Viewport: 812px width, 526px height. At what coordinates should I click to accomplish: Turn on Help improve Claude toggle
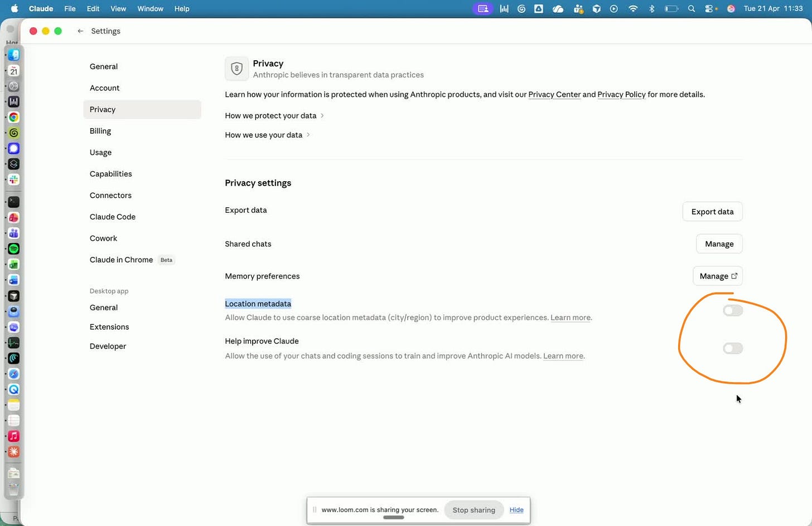[733, 348]
